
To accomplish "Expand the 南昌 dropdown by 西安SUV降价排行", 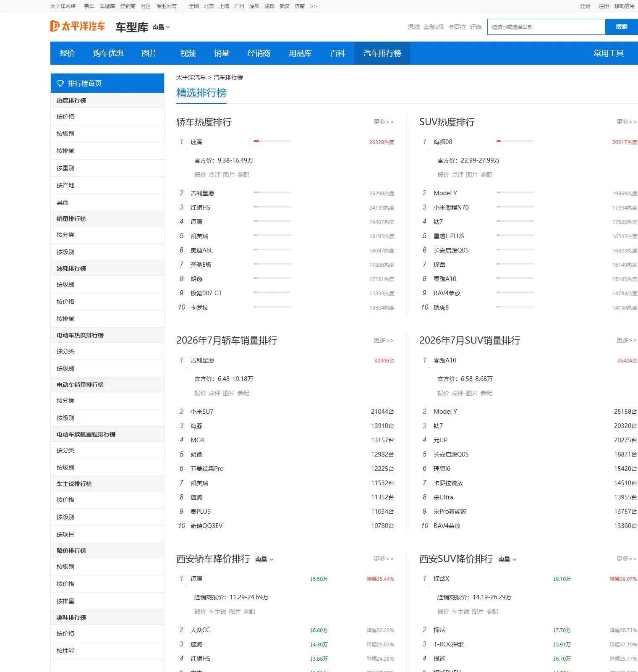I will click(507, 559).
